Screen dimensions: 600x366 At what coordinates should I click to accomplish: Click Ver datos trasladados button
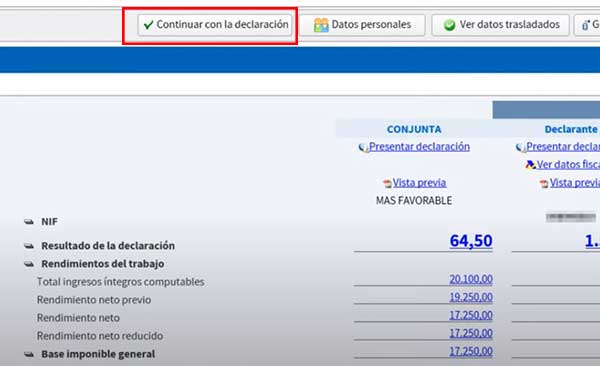501,25
